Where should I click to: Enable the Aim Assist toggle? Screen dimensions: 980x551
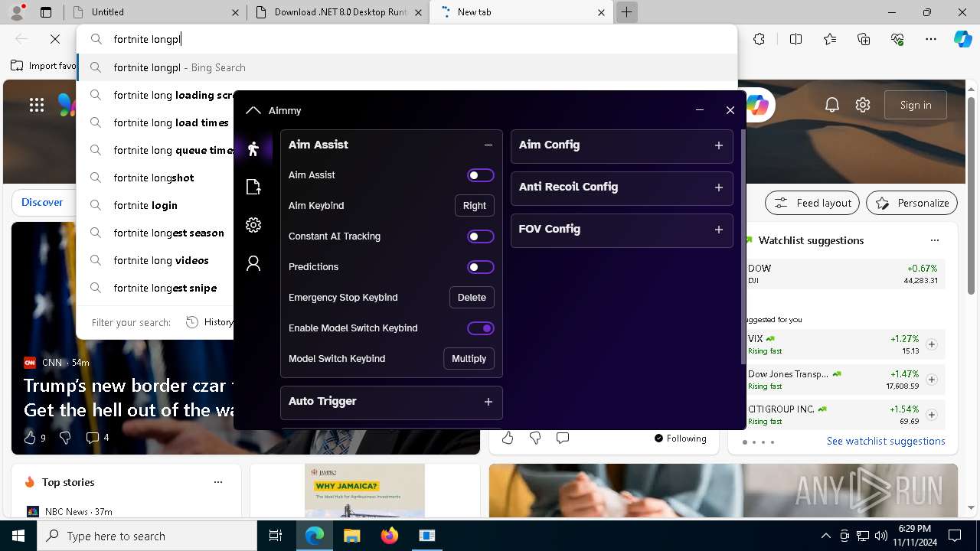click(x=481, y=175)
